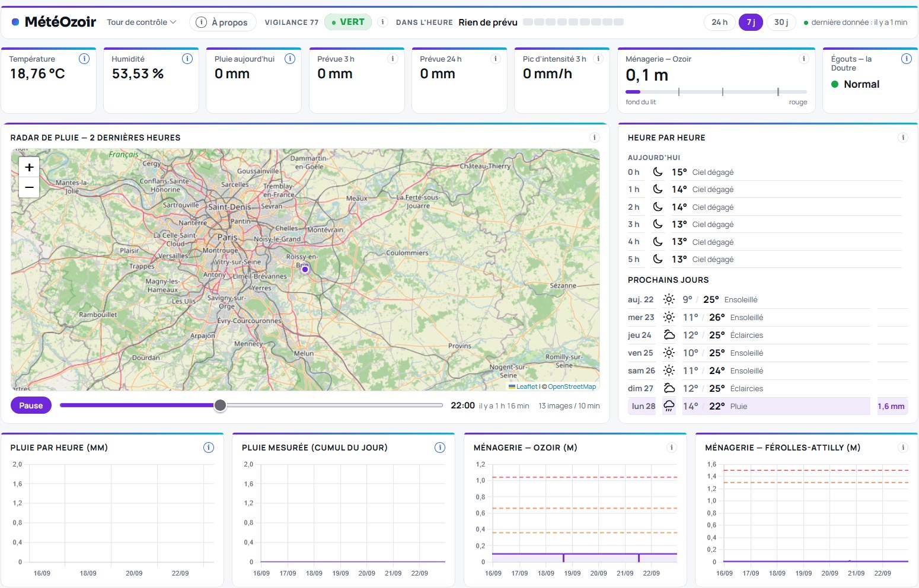
Task: Click the rain cloud icon for lun 28
Action: pos(669,406)
